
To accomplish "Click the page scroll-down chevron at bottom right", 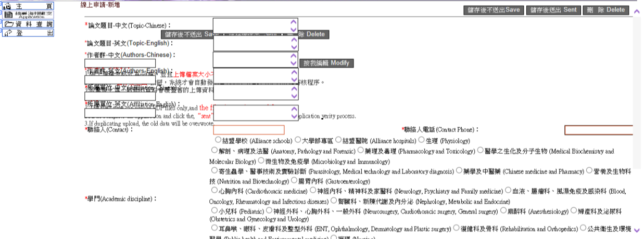I will [x=637, y=229].
